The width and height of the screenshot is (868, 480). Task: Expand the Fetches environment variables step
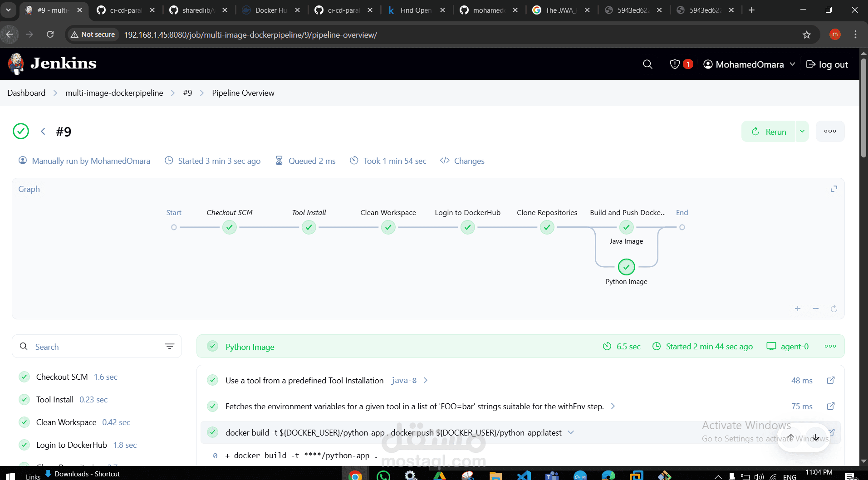point(613,406)
